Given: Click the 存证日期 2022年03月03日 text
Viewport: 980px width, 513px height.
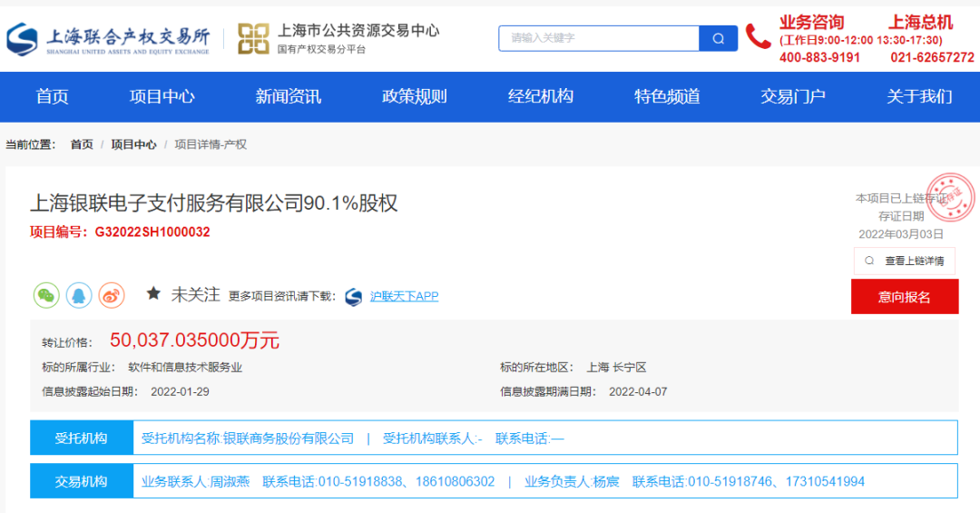Looking at the screenshot, I should (901, 225).
